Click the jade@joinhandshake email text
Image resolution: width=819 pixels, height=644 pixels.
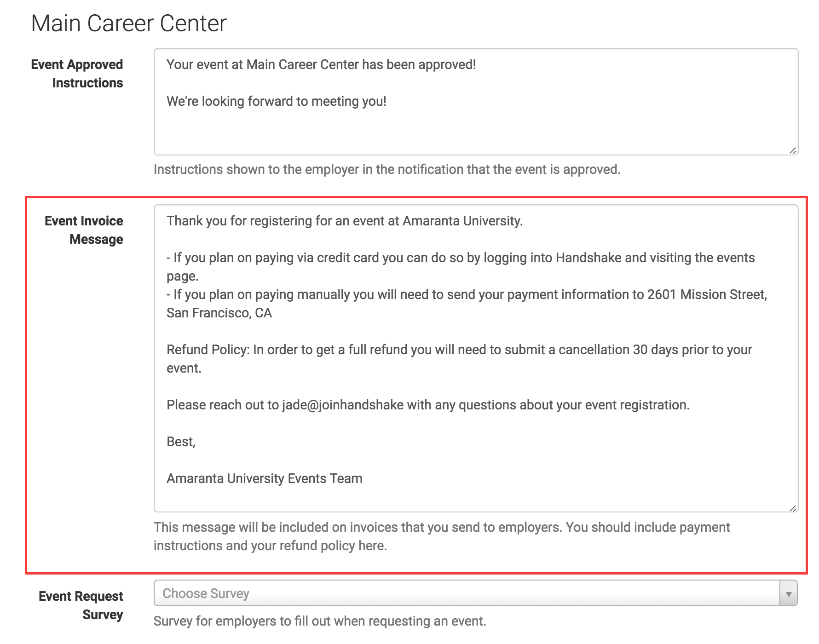tap(342, 405)
